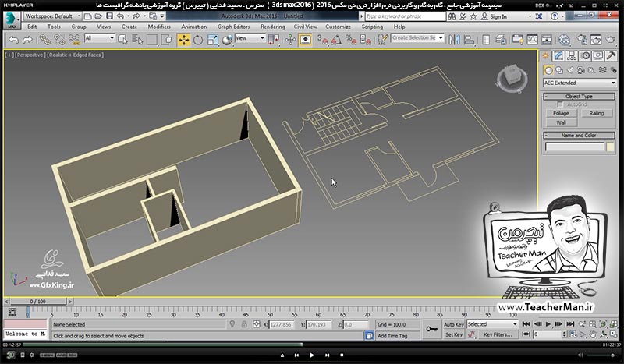Click the Unlink Selection tool
Image resolution: width=624 pixels, height=364 pixels.
[59, 40]
